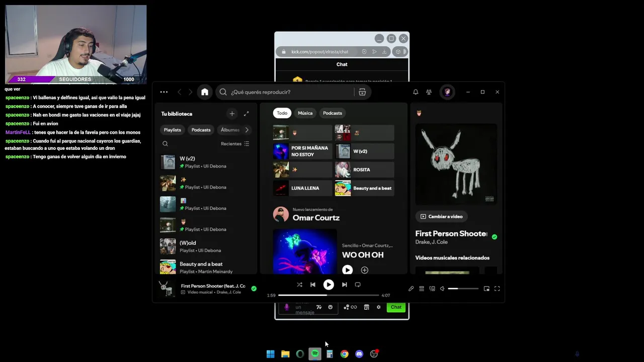Open the Windows Start menu
644x362 pixels.
(270, 354)
